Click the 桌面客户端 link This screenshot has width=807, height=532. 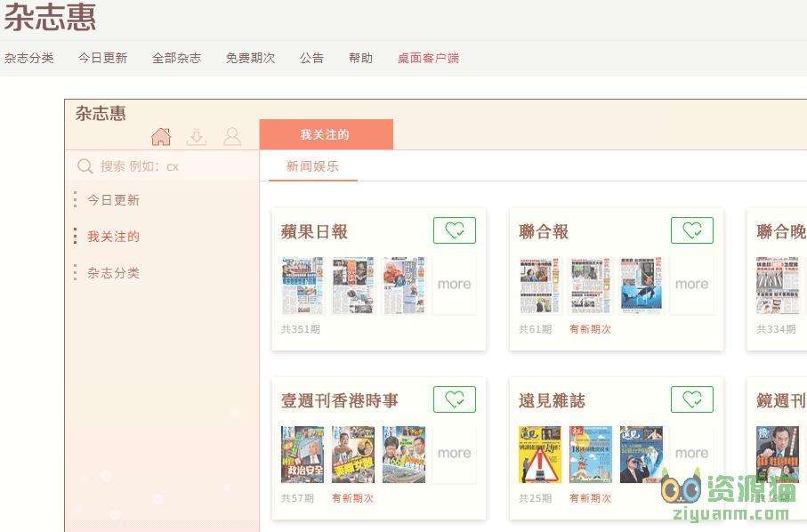point(428,58)
